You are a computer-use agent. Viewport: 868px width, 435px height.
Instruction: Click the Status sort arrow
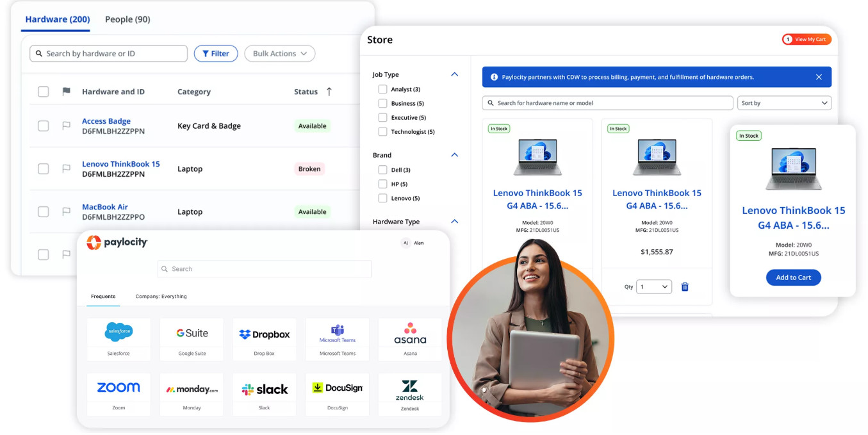pos(329,92)
